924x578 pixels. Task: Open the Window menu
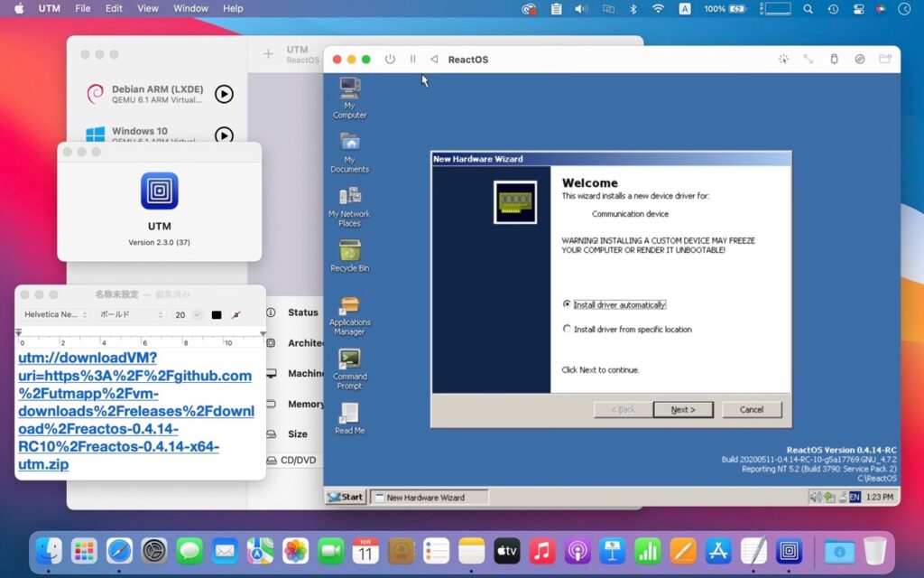[x=190, y=9]
